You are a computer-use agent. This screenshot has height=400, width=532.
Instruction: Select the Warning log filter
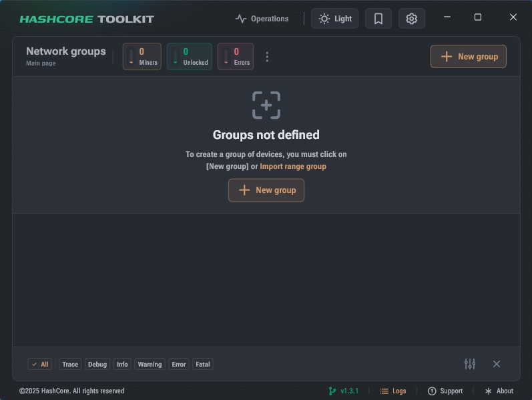click(x=150, y=365)
